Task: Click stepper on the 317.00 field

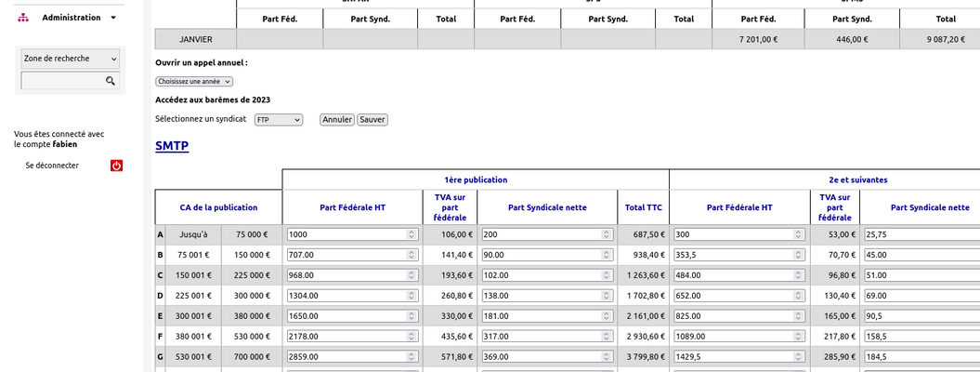Action: click(607, 337)
